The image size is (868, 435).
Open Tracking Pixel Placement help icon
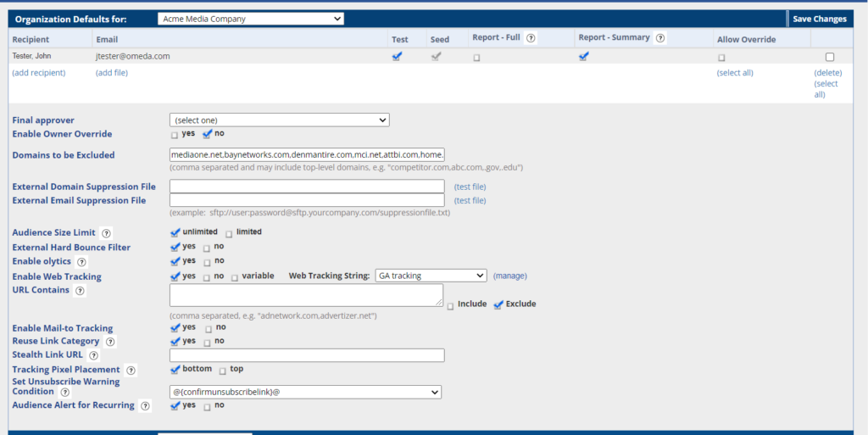pyautogui.click(x=131, y=371)
